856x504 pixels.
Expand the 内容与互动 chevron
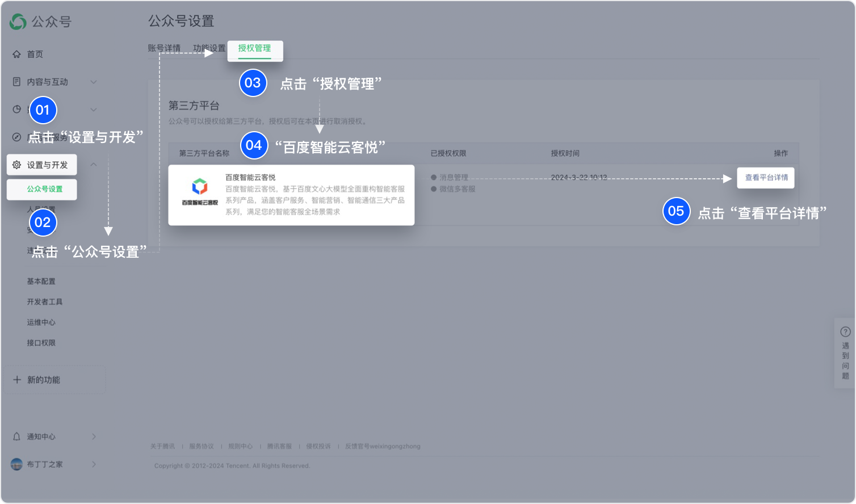point(94,82)
